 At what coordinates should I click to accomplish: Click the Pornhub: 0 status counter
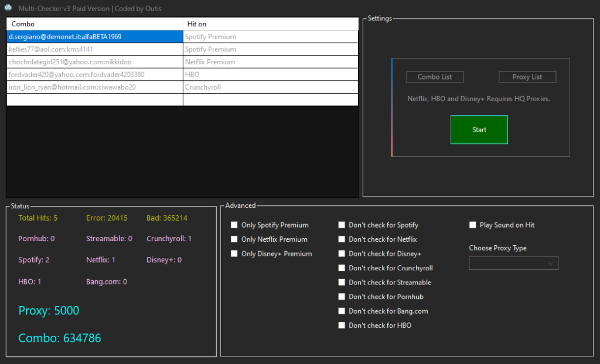click(x=36, y=239)
